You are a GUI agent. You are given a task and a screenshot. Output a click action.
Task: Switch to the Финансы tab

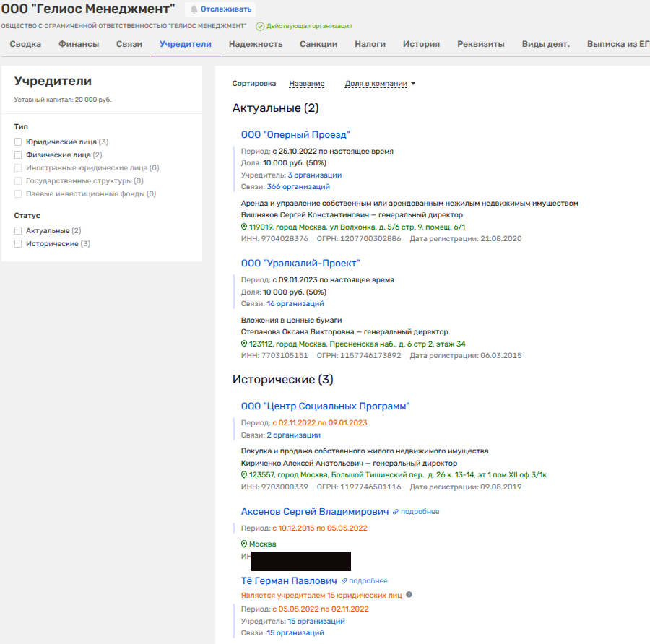79,44
